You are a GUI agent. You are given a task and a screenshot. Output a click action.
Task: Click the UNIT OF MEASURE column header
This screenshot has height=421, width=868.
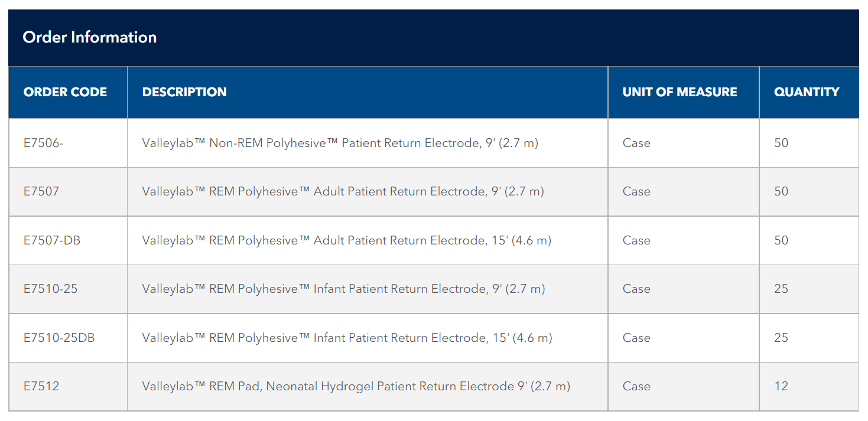point(680,92)
